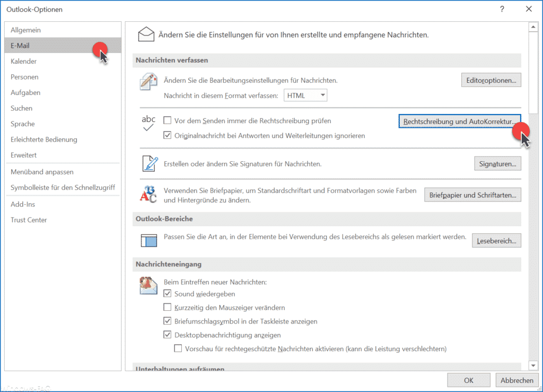Image resolution: width=543 pixels, height=392 pixels.
Task: Enable spell check before sending checkbox
Action: (x=167, y=120)
